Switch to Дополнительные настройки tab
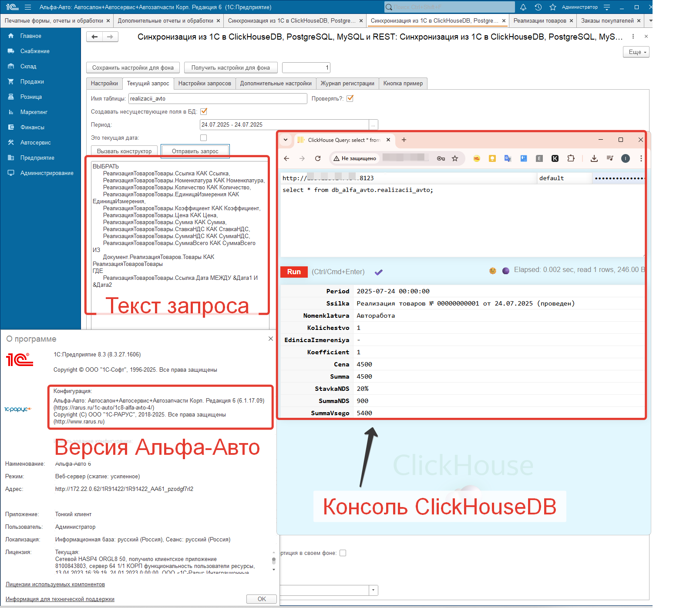The height and width of the screenshot is (608, 700). coord(276,84)
